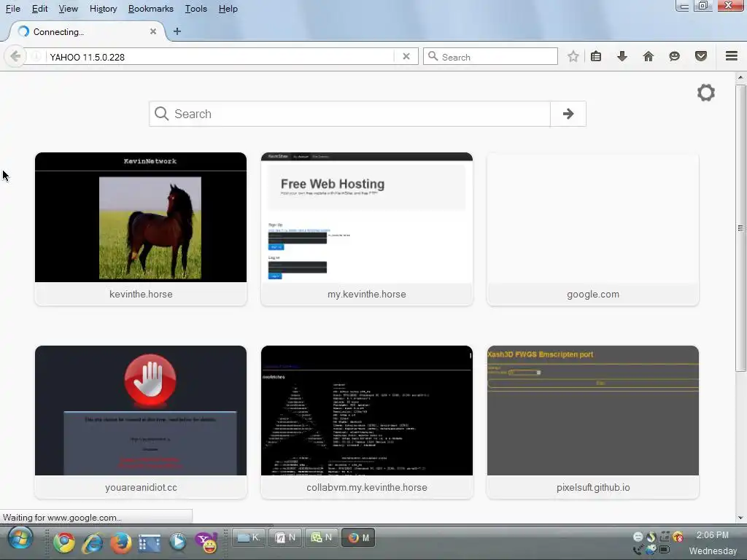The height and width of the screenshot is (560, 747).
Task: Click the site info icon in address bar
Action: pos(36,57)
